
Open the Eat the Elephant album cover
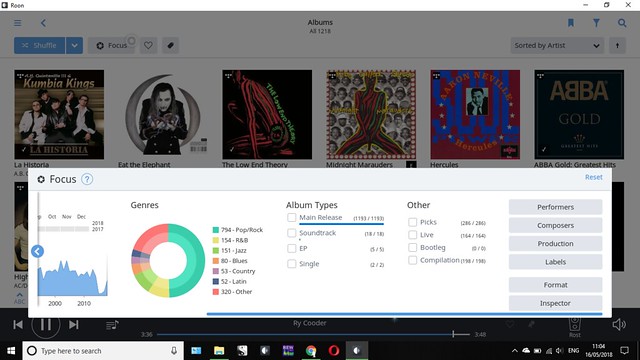pyautogui.click(x=163, y=115)
